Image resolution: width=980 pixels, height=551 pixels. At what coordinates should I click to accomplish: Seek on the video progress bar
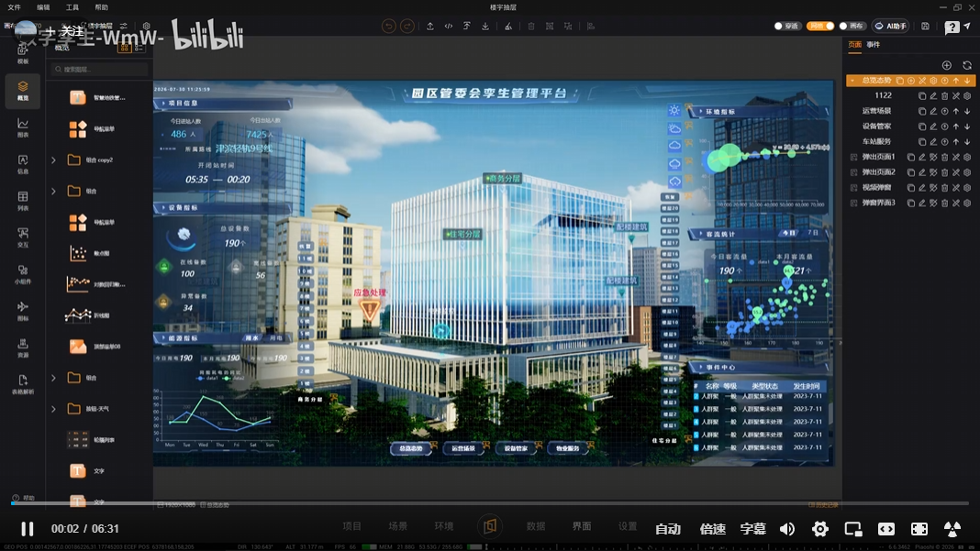click(x=490, y=503)
